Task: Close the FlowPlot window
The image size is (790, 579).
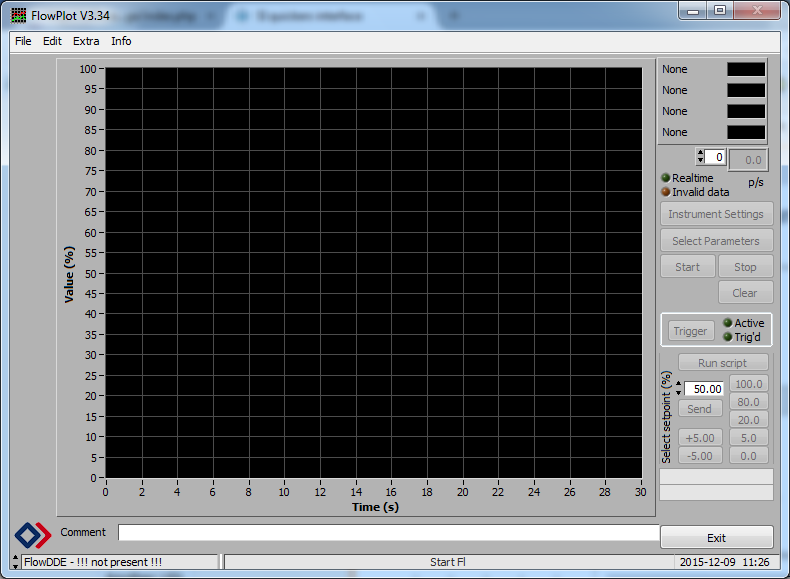Action: [x=757, y=11]
